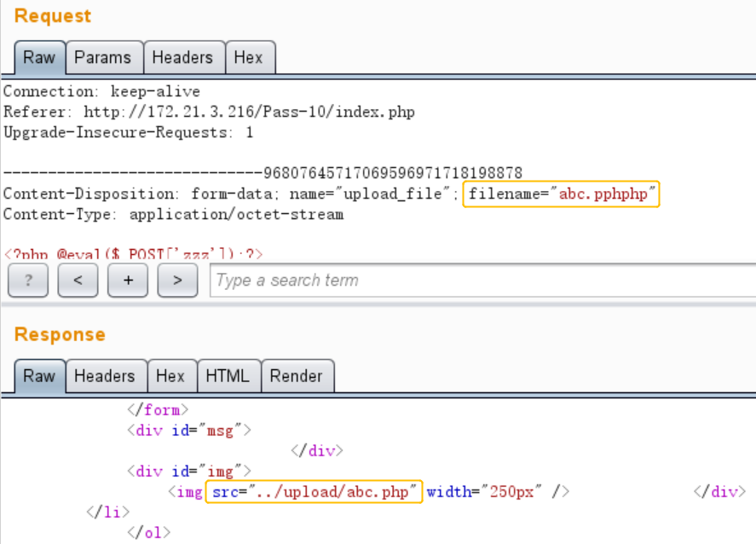Image resolution: width=756 pixels, height=544 pixels.
Task: Open the Response Render tab
Action: point(296,376)
